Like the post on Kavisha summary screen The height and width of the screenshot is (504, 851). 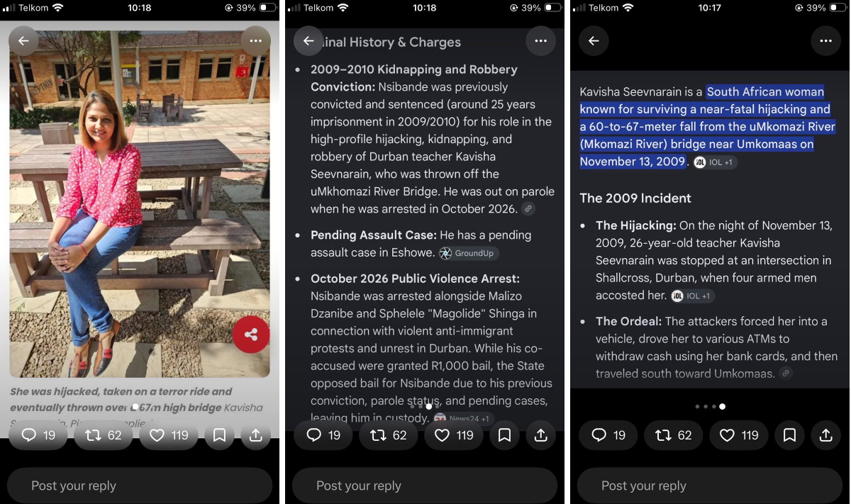click(739, 435)
